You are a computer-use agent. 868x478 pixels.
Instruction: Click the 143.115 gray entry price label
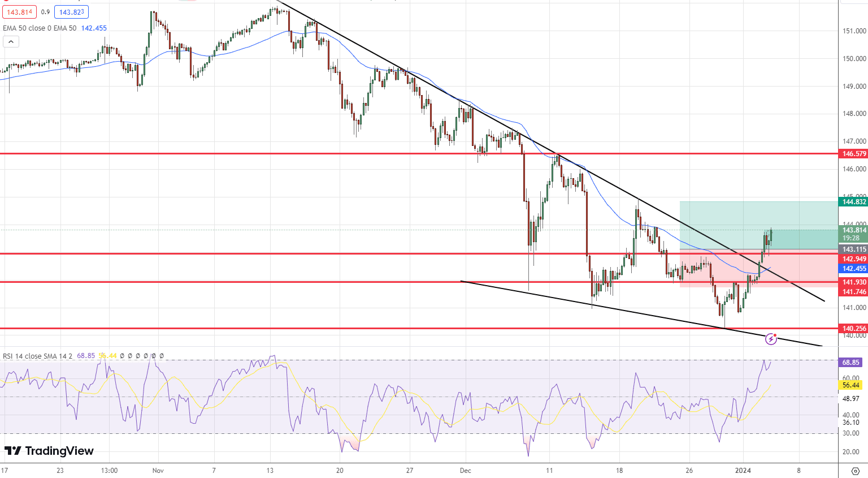[x=854, y=249]
